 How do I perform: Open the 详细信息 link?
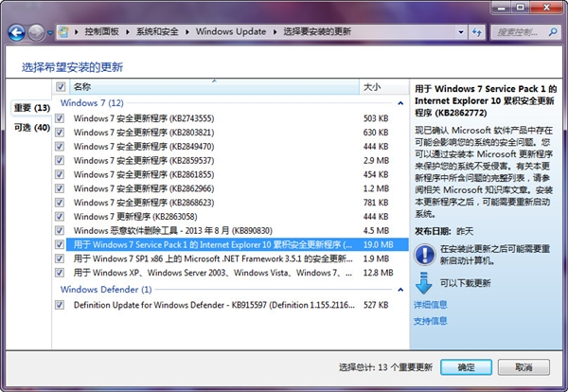pyautogui.click(x=431, y=305)
